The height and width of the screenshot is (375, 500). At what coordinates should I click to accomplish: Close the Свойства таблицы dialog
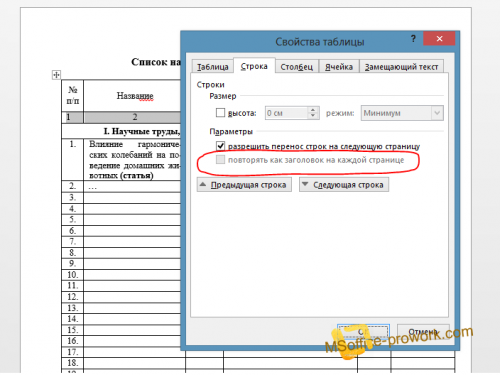coord(439,39)
